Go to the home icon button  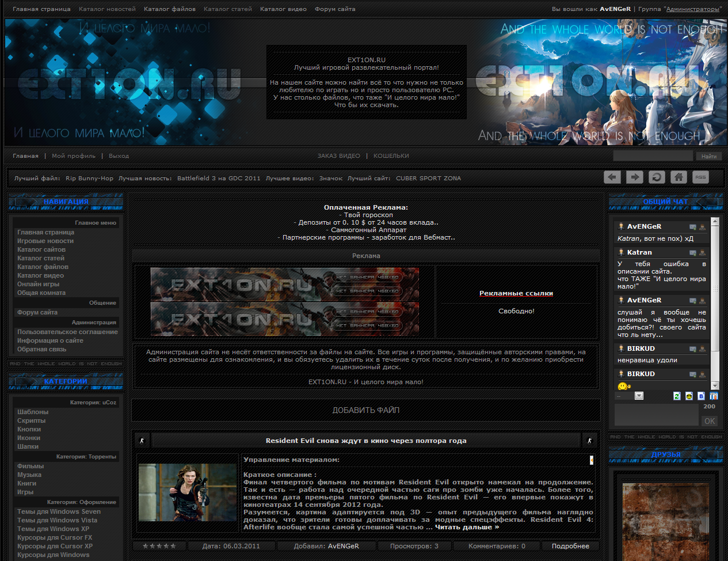[679, 177]
